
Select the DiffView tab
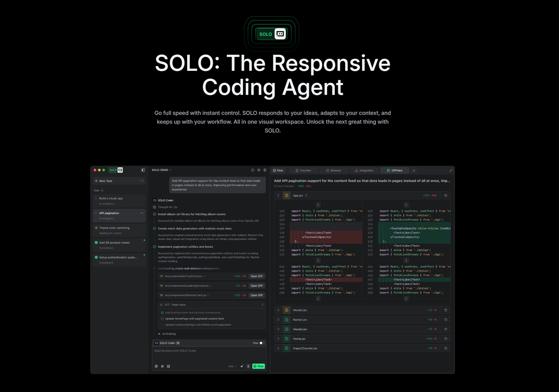click(395, 170)
